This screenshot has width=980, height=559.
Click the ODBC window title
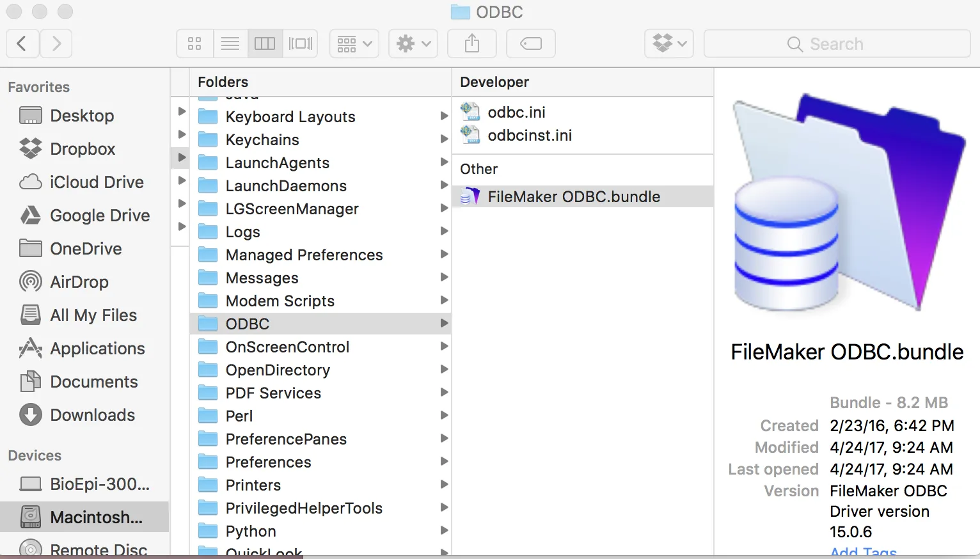point(499,12)
